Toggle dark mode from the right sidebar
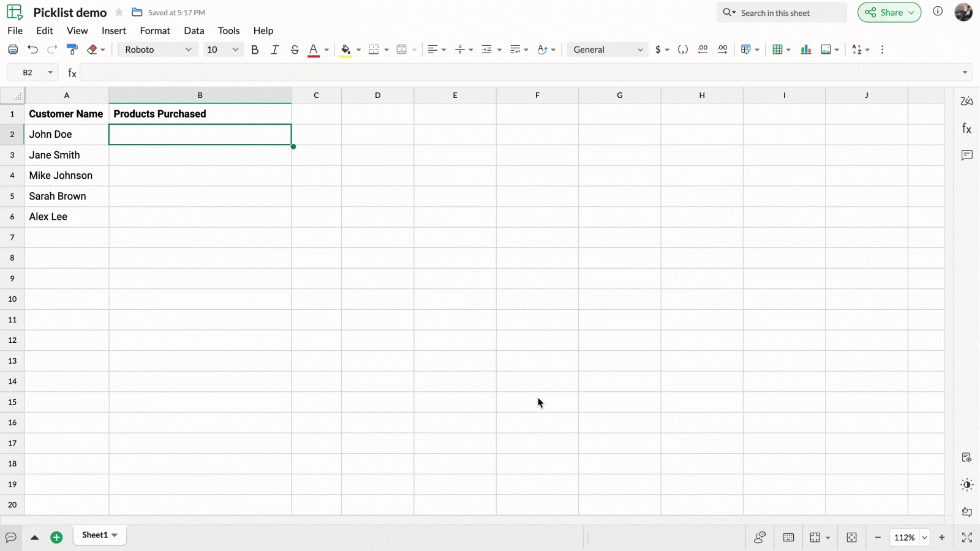The width and height of the screenshot is (980, 551). [x=967, y=484]
